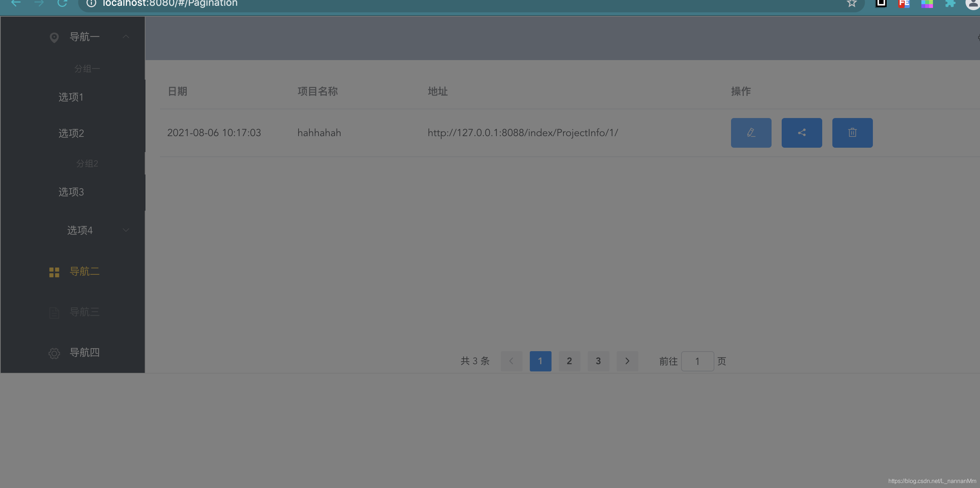The width and height of the screenshot is (980, 488).
Task: Select the 选项1 menu item
Action: (x=71, y=97)
